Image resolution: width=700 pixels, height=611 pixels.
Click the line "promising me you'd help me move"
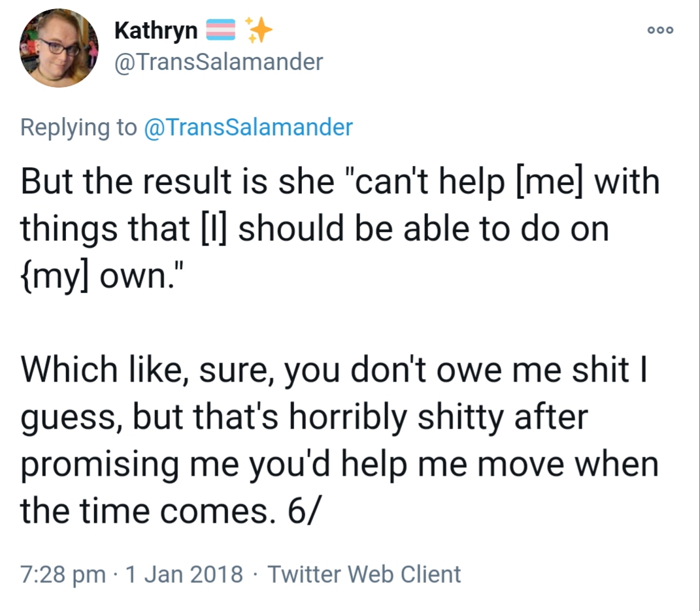click(293, 464)
